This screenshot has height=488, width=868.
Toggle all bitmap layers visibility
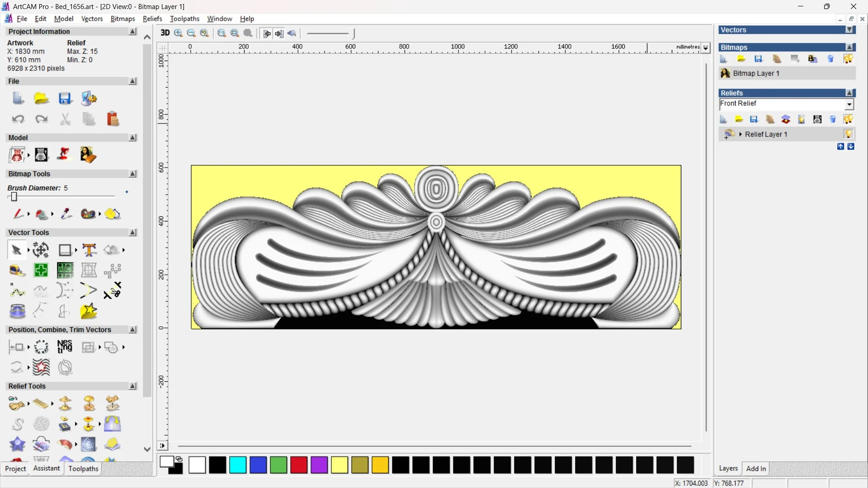(x=848, y=59)
